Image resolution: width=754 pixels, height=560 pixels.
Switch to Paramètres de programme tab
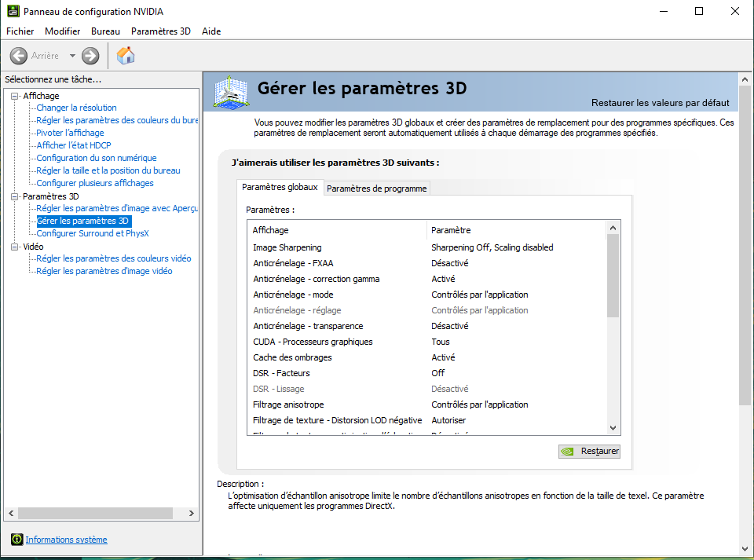pos(376,188)
